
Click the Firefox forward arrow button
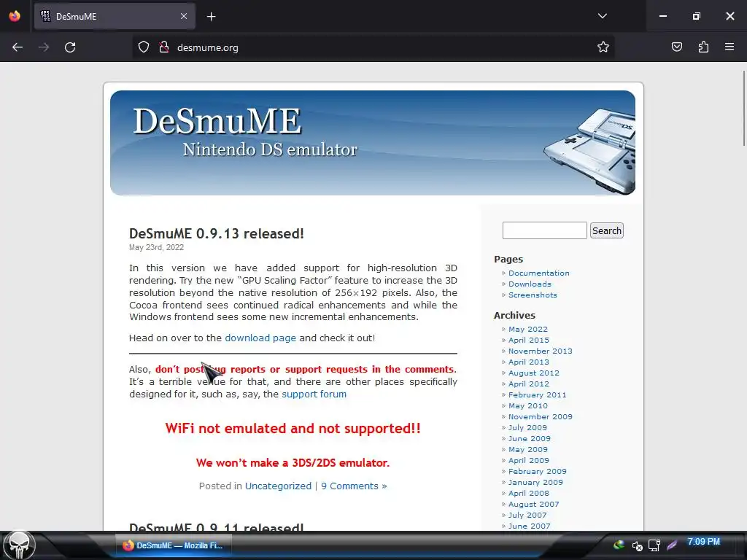pos(44,47)
